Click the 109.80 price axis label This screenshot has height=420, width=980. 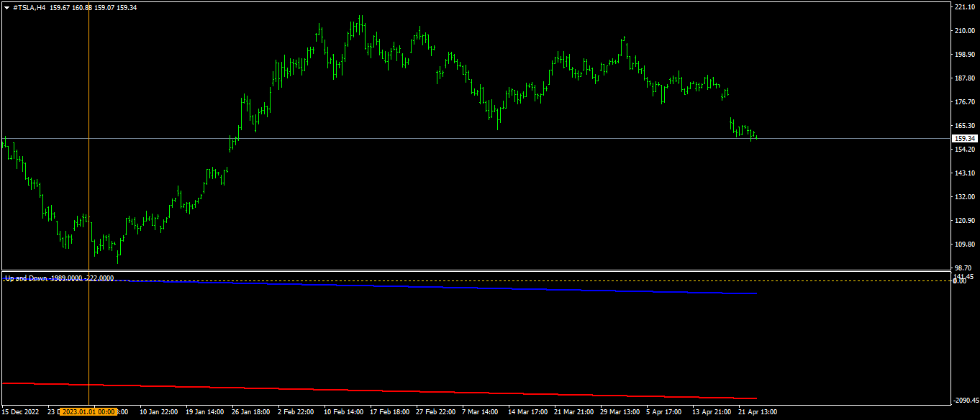point(964,245)
